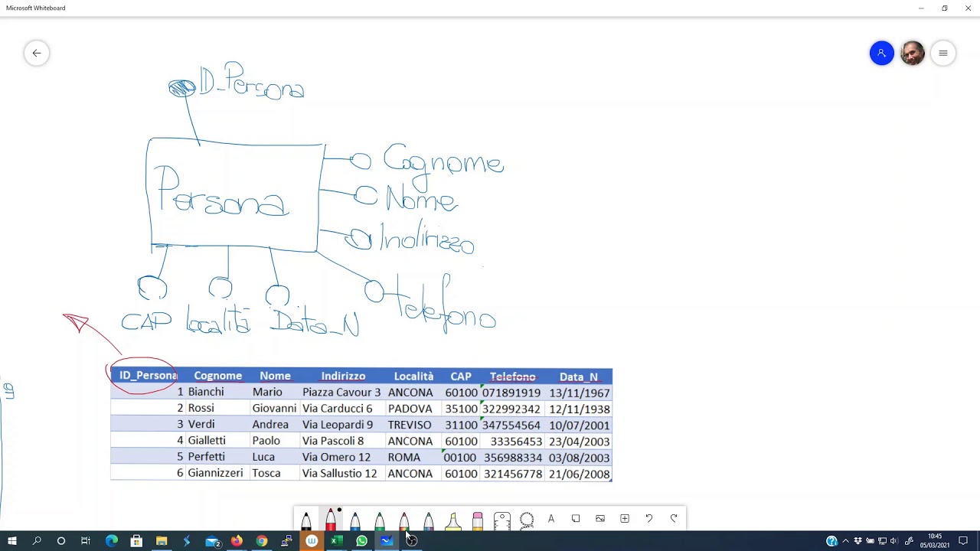Open Windows taskbar search
The width and height of the screenshot is (980, 551).
pos(37,541)
